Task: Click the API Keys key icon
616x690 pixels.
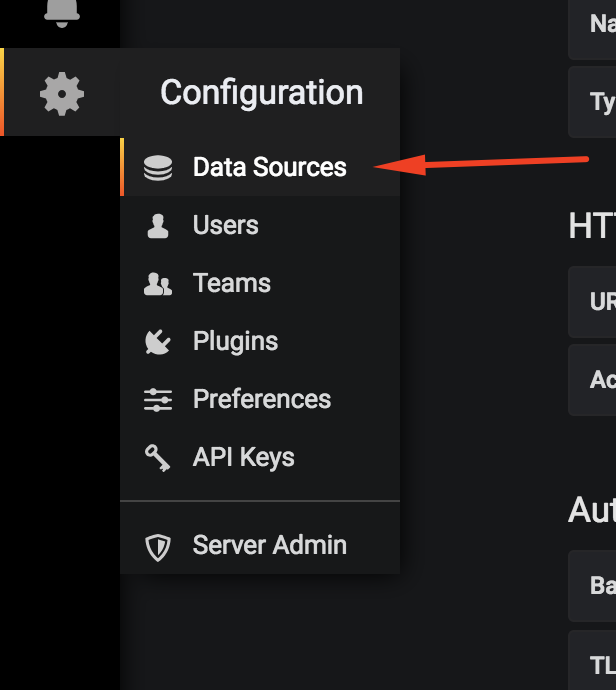Action: [157, 458]
